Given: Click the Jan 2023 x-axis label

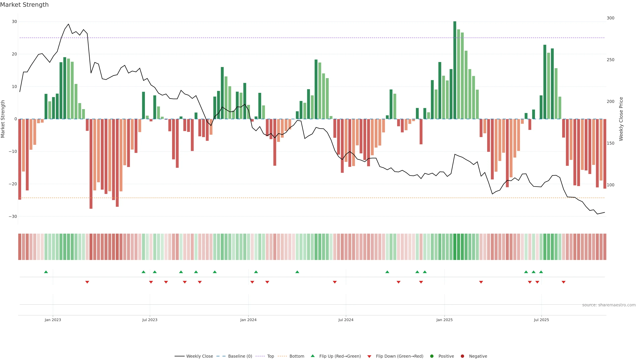Looking at the screenshot, I should pyautogui.click(x=53, y=320).
